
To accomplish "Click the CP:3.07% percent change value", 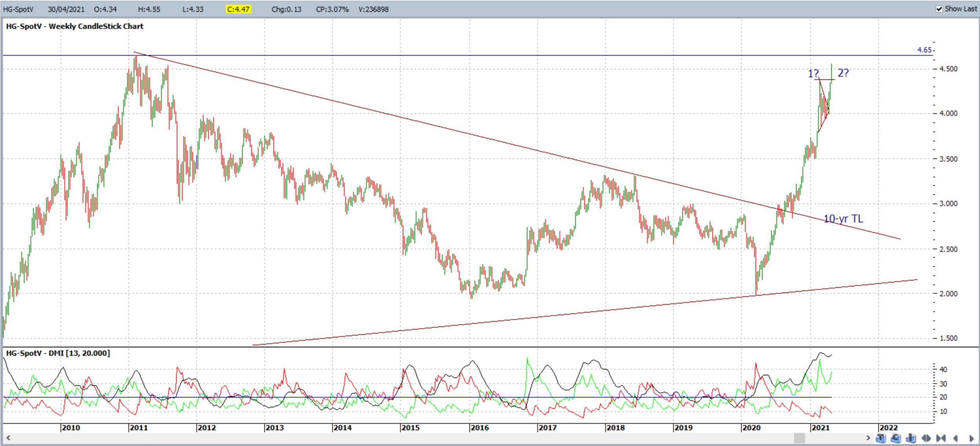I will click(332, 9).
